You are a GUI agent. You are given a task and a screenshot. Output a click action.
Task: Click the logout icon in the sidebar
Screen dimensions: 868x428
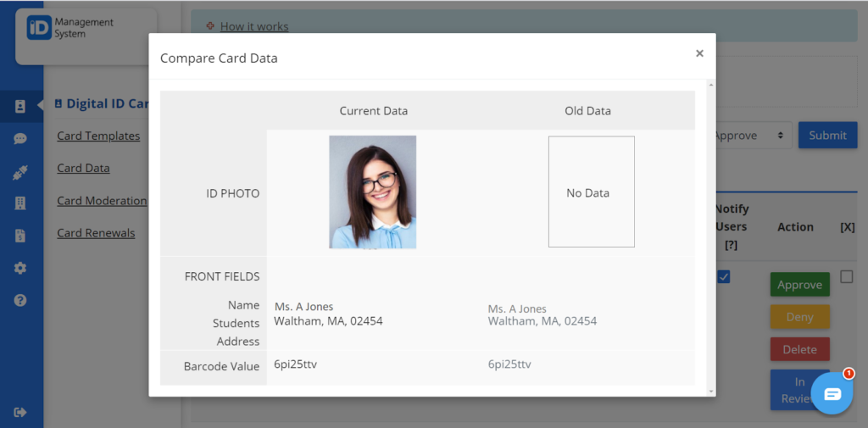20,412
